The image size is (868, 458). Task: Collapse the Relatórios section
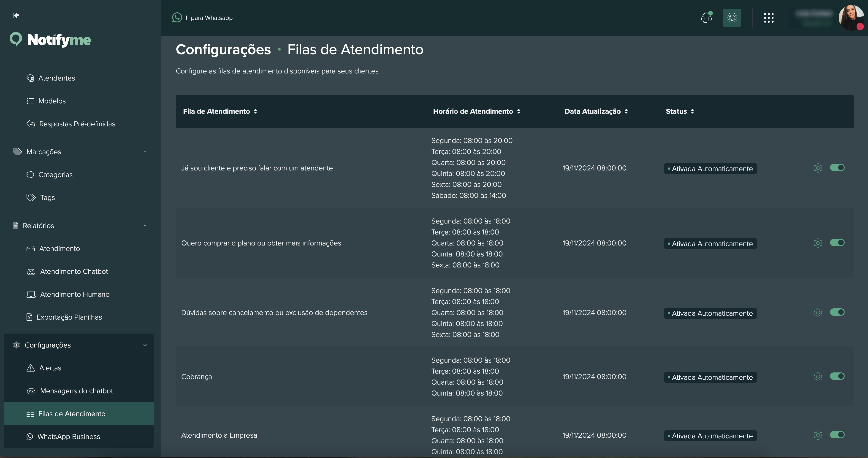[145, 226]
